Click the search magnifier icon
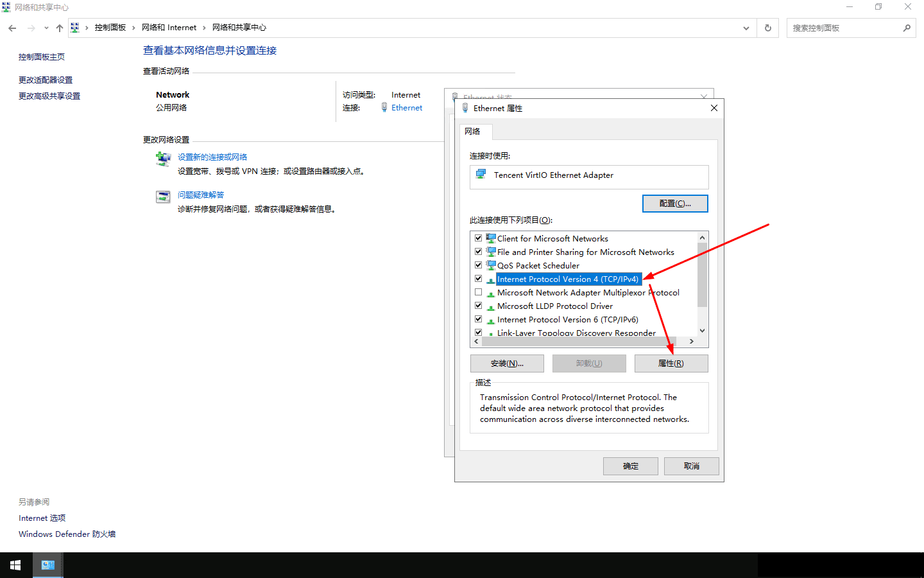 907,28
